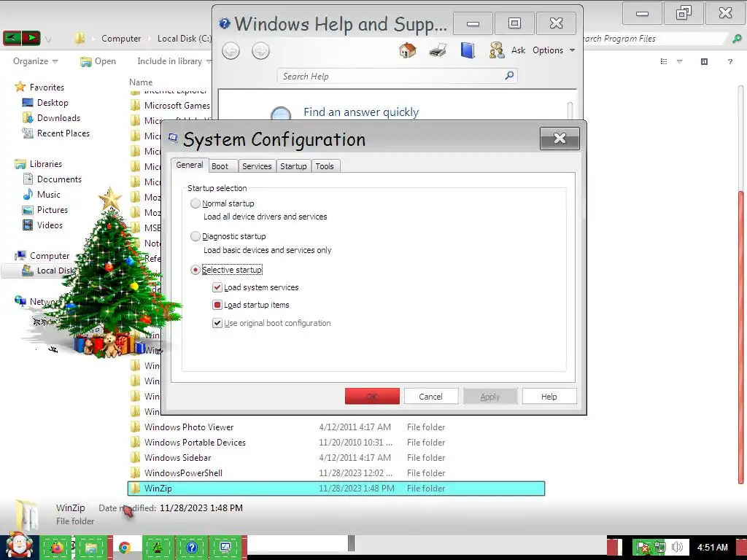
Task: Click the Find an answer quickly link
Action: (361, 112)
